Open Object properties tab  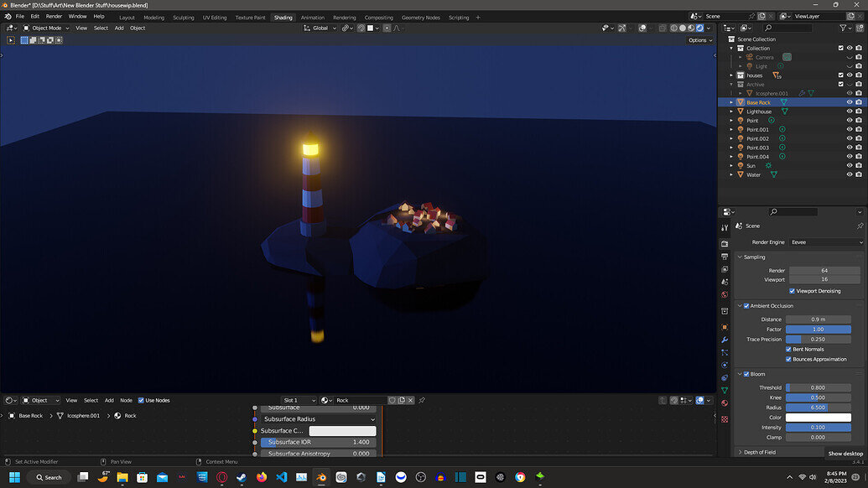(725, 326)
